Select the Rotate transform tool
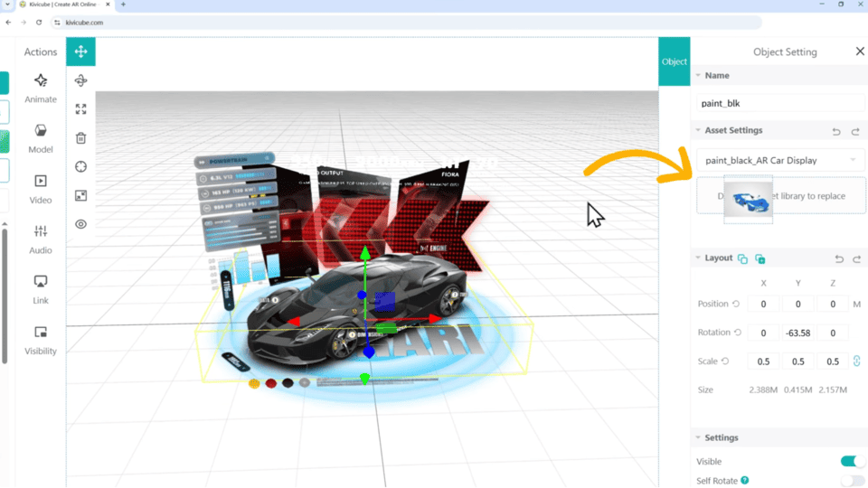 (x=80, y=80)
